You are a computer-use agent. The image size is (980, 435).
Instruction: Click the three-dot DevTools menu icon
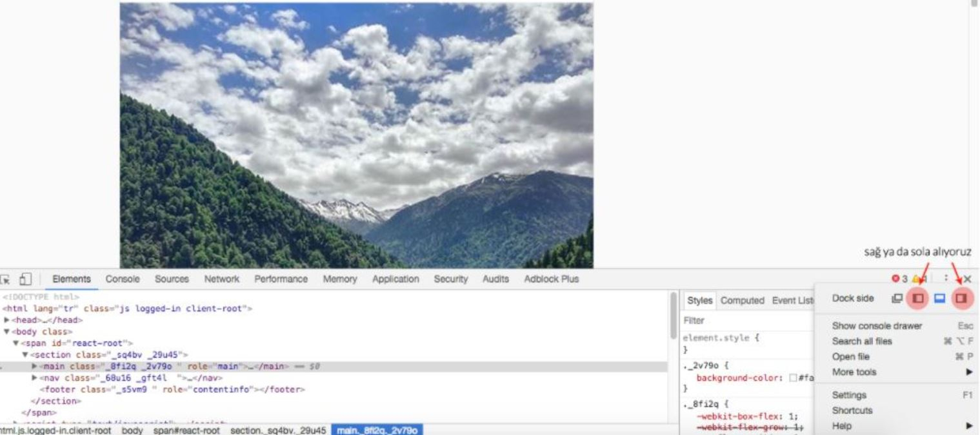(946, 279)
